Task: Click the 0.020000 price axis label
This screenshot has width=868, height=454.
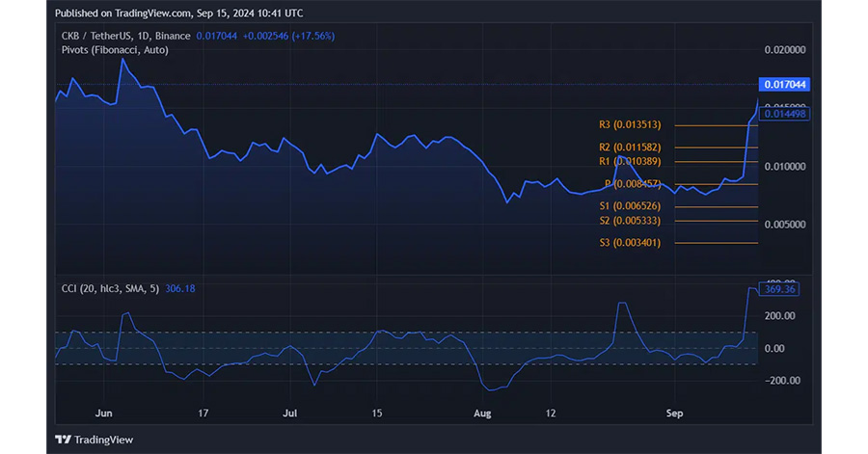Action: tap(785, 50)
